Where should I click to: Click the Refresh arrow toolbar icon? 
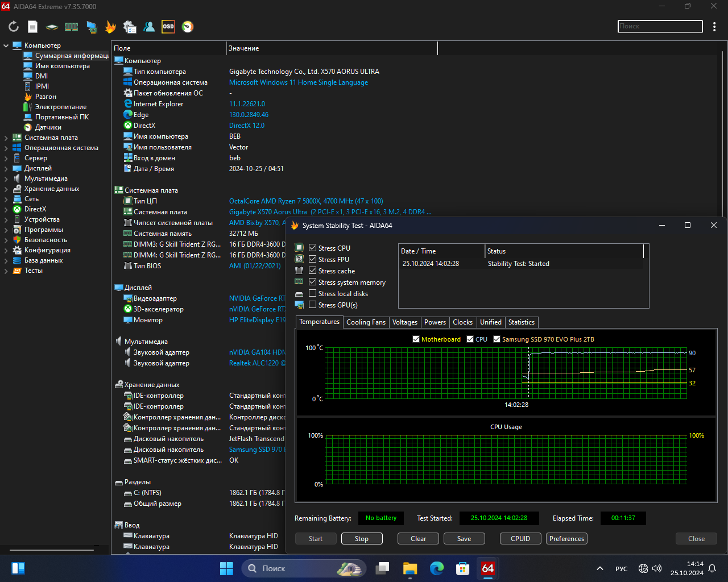click(x=14, y=27)
